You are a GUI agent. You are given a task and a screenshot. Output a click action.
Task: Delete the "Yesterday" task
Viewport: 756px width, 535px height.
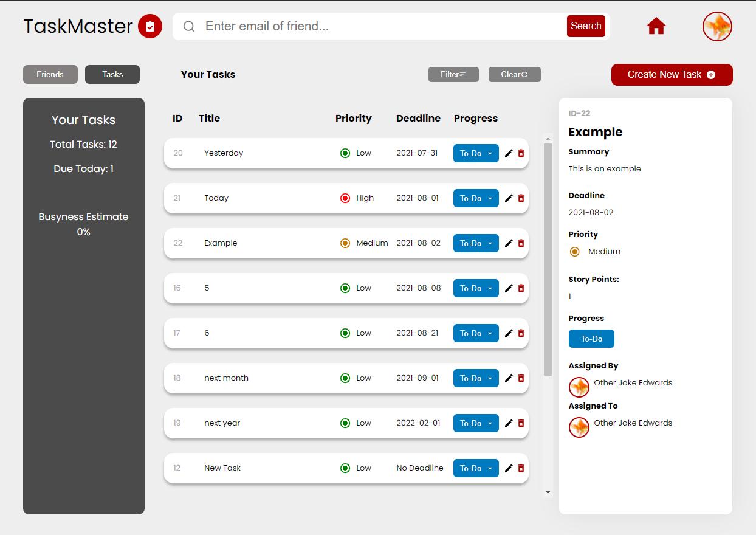[x=520, y=153]
